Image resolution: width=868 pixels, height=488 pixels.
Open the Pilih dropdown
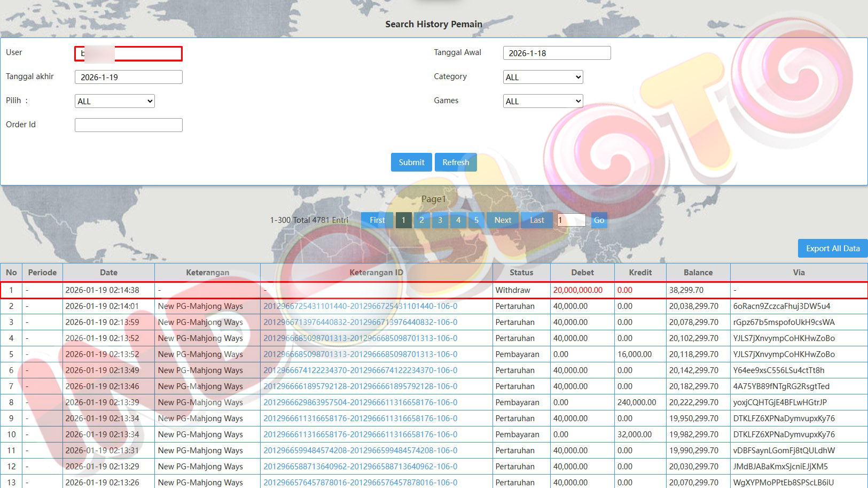point(115,102)
